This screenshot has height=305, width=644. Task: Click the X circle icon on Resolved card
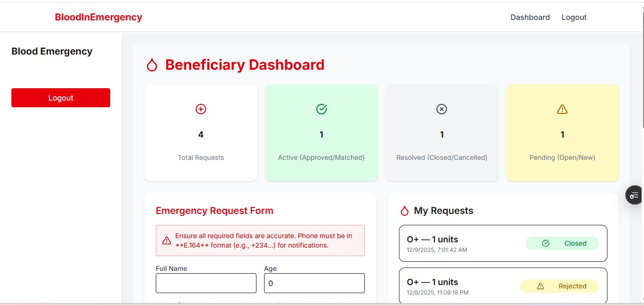pyautogui.click(x=442, y=109)
